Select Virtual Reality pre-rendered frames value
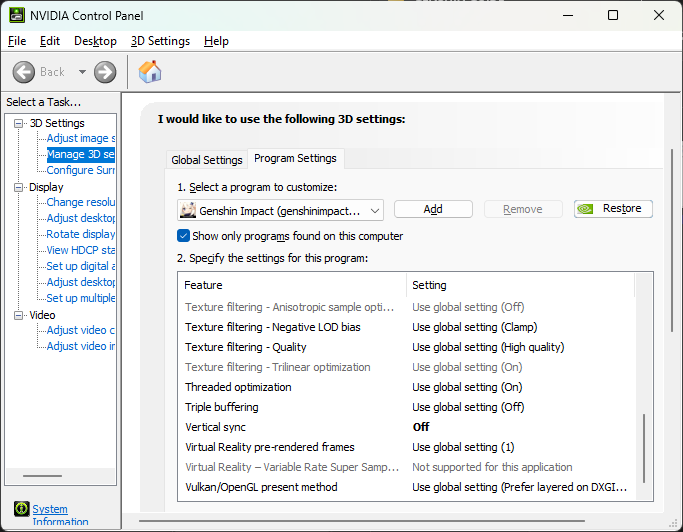Screen dimensions: 683x532 (463, 447)
